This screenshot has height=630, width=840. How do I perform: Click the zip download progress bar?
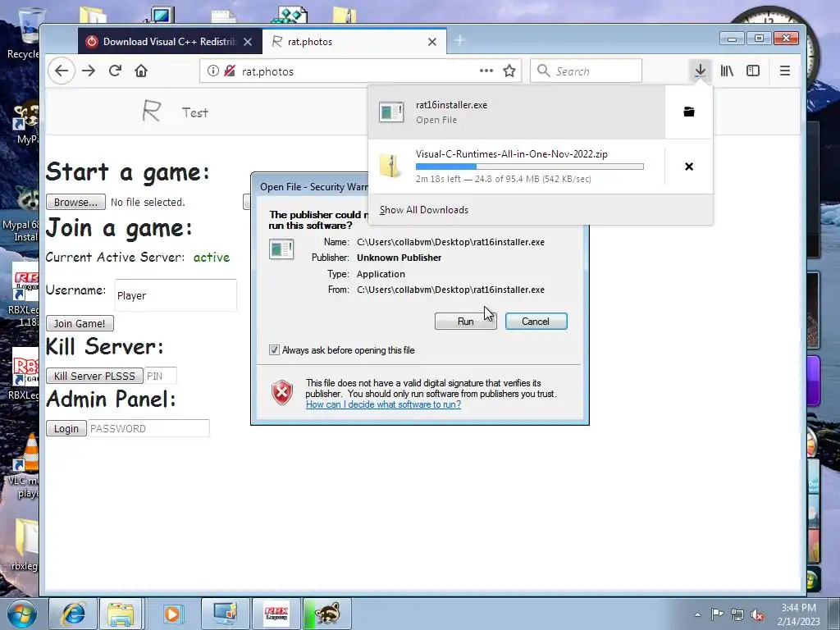pyautogui.click(x=530, y=167)
